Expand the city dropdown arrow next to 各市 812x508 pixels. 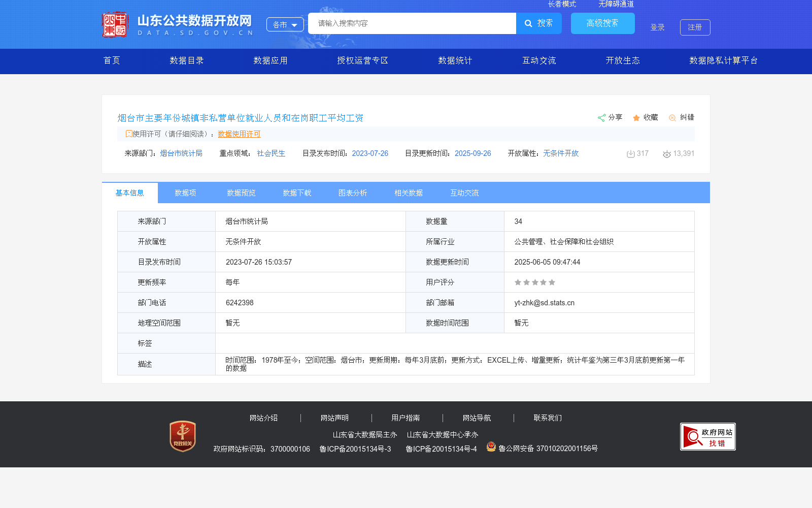(x=293, y=24)
